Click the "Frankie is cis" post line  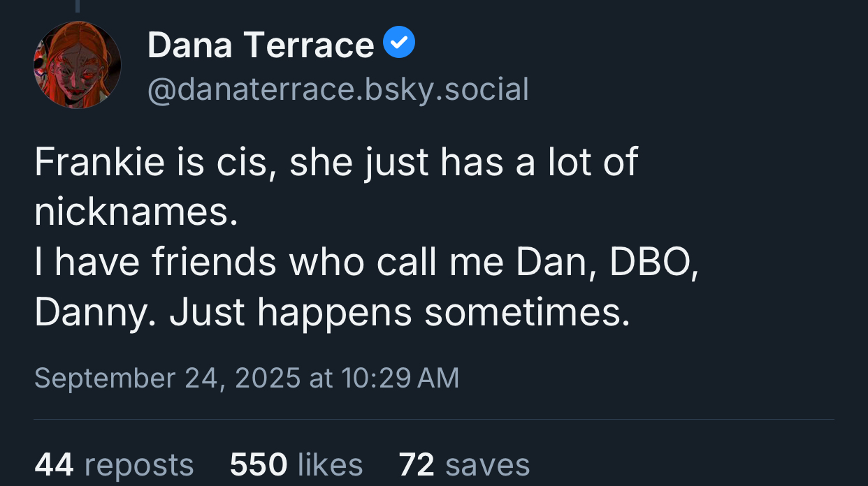pos(335,163)
